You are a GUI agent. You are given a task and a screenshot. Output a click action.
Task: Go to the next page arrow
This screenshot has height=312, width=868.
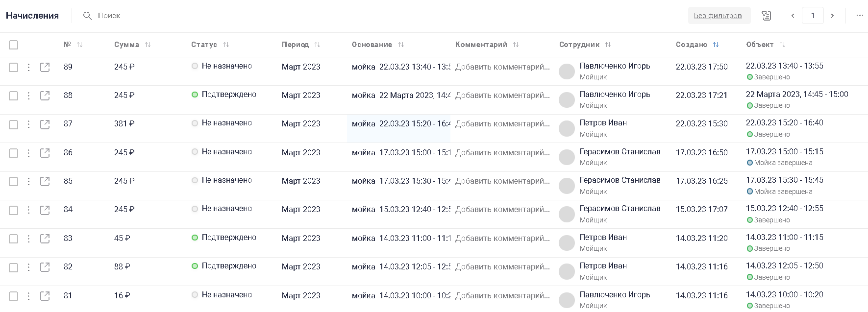coord(832,16)
